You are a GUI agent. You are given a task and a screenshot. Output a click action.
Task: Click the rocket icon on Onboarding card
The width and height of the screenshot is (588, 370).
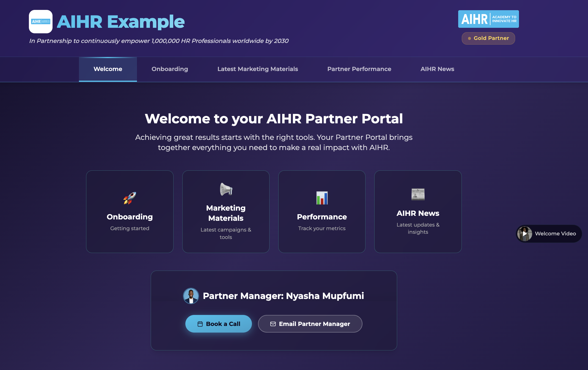click(130, 198)
